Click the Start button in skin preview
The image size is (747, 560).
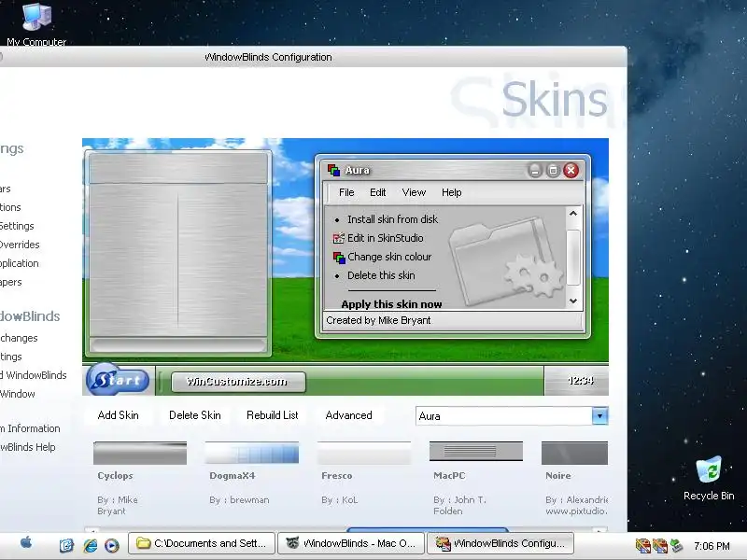pyautogui.click(x=118, y=380)
